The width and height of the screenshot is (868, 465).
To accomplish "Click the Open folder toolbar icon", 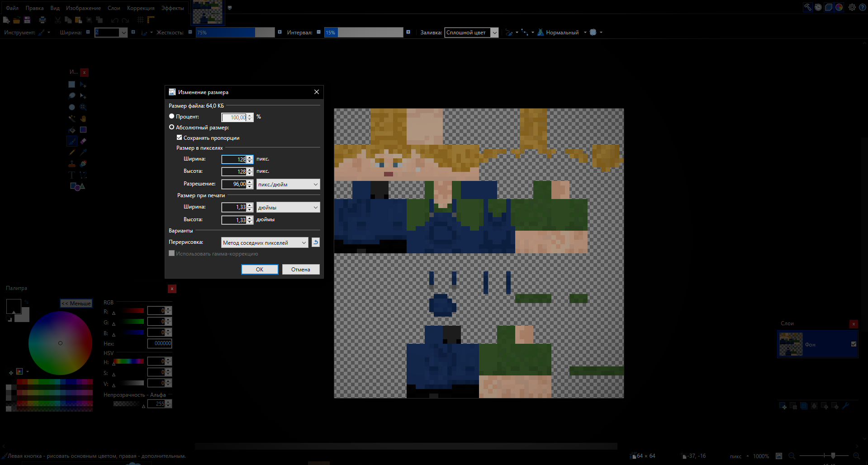I will 17,20.
